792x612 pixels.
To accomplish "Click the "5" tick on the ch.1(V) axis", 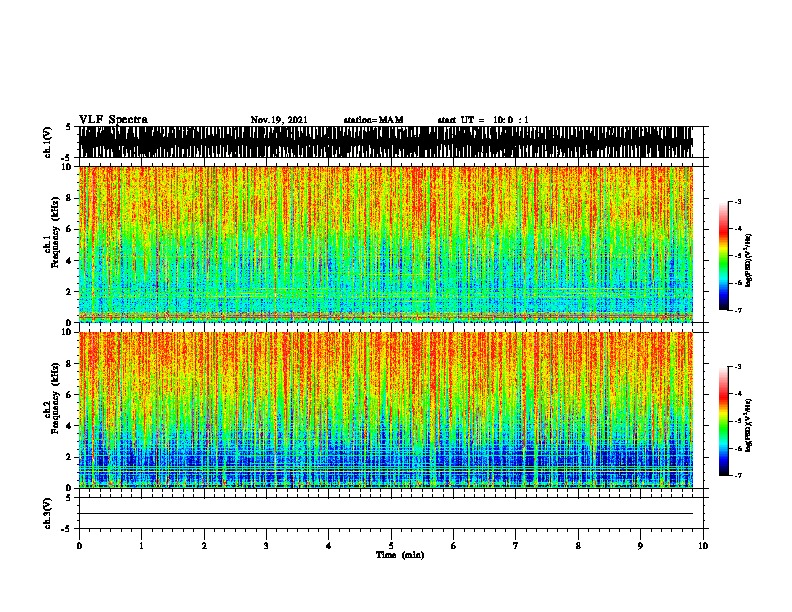I will (x=68, y=127).
